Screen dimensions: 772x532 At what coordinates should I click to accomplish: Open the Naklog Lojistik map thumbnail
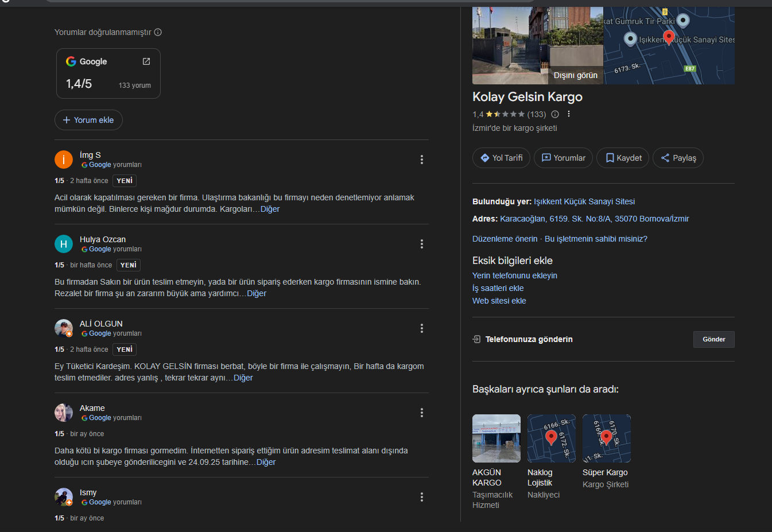pyautogui.click(x=552, y=438)
